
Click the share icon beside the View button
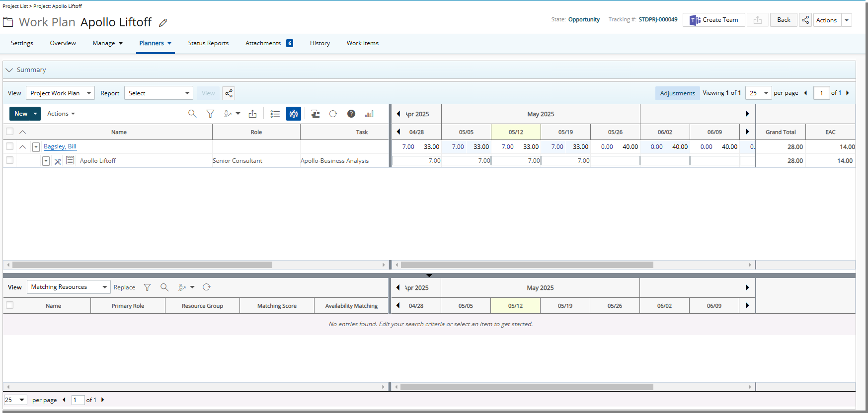[229, 93]
